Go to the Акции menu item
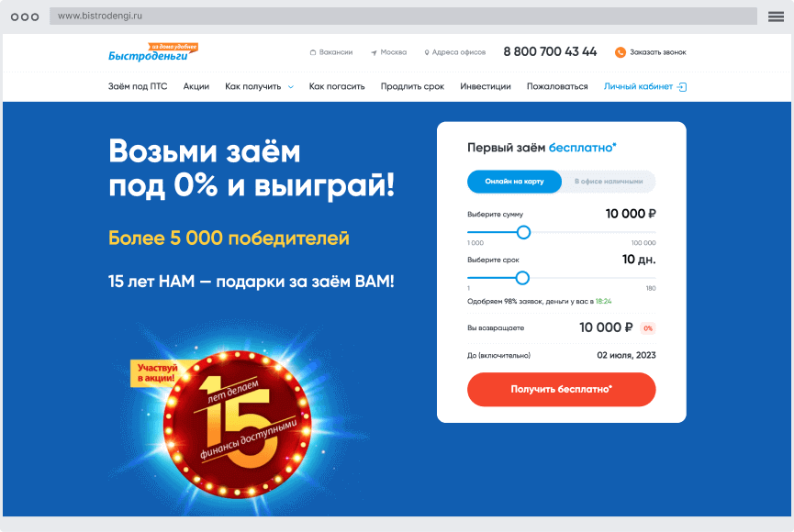This screenshot has height=532, width=794. click(x=196, y=86)
